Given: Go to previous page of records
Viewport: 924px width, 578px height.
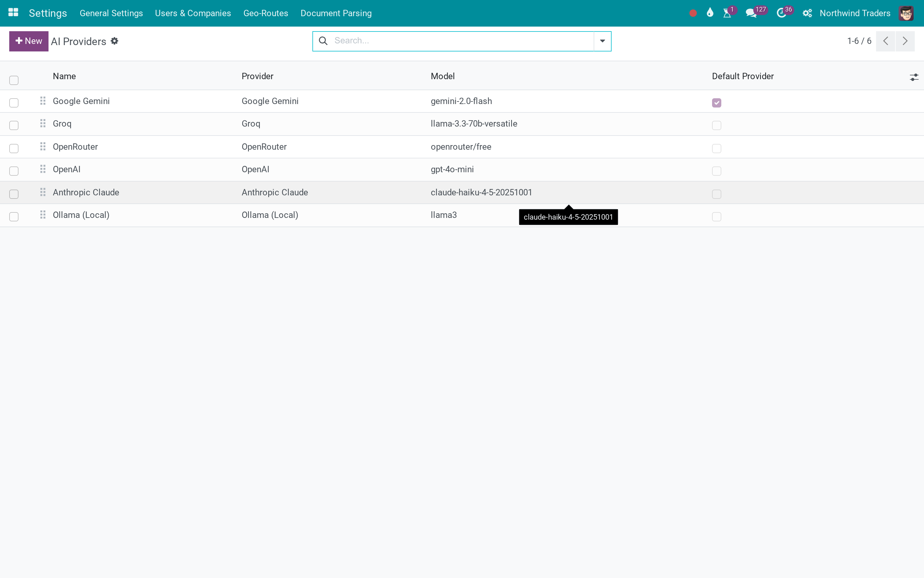Looking at the screenshot, I should 885,41.
